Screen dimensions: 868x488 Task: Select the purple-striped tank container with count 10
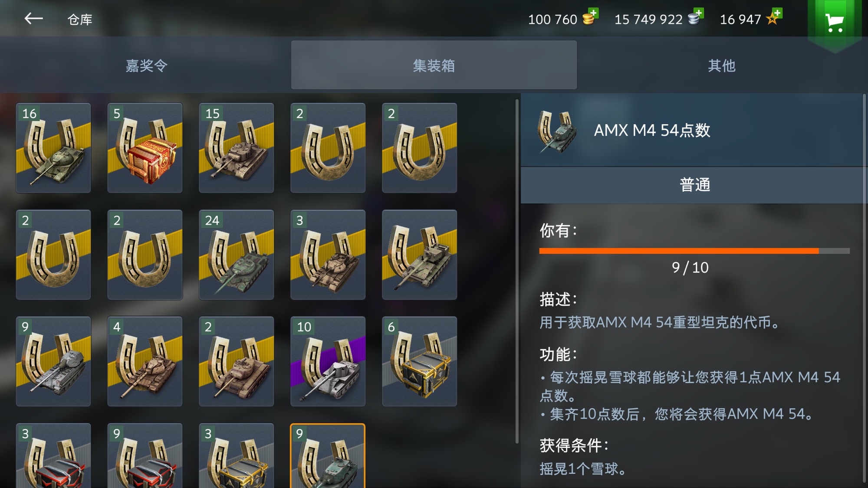pos(328,361)
